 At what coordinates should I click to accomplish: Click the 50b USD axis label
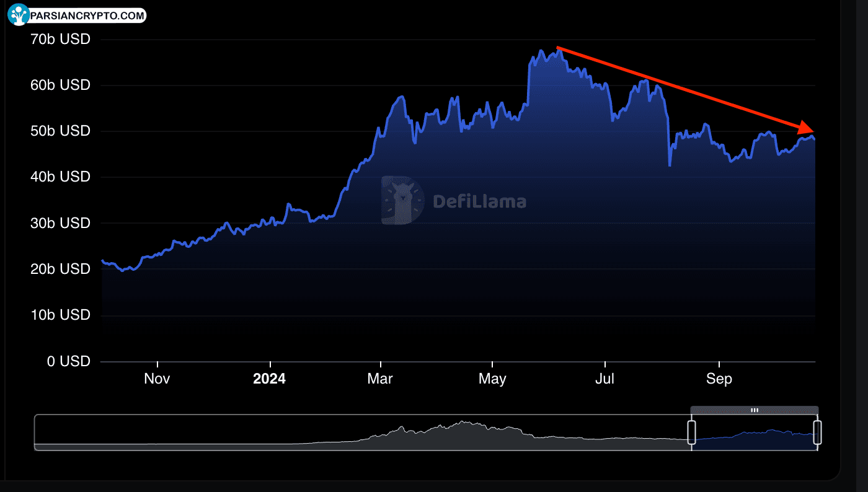pyautogui.click(x=60, y=131)
